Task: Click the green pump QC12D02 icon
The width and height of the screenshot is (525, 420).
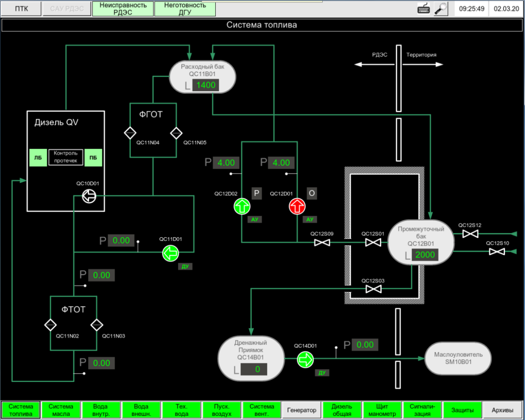Action: tap(242, 206)
